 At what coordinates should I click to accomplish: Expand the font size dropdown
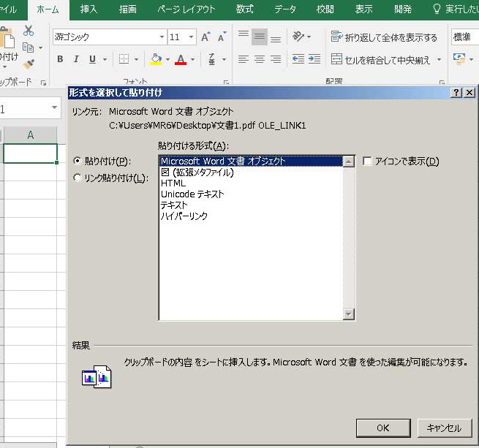coord(191,37)
